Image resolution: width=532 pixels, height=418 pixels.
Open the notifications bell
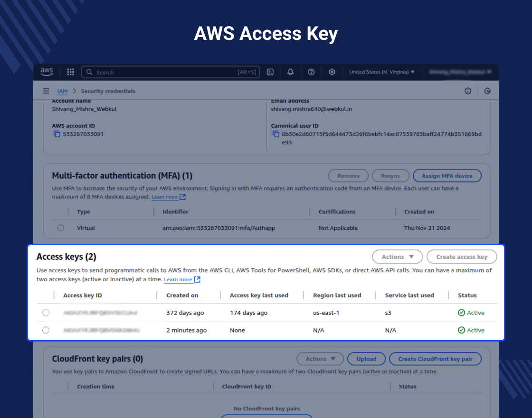click(290, 72)
